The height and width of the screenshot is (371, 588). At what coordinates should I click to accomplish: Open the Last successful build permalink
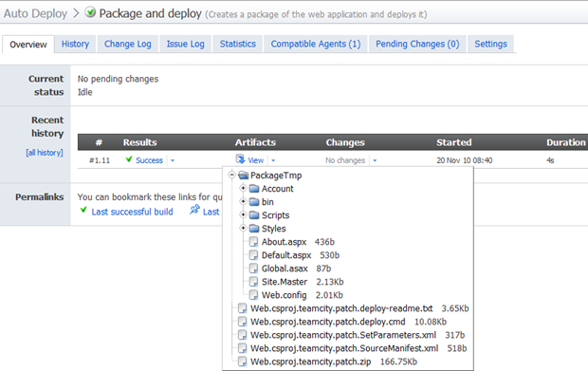click(x=132, y=212)
